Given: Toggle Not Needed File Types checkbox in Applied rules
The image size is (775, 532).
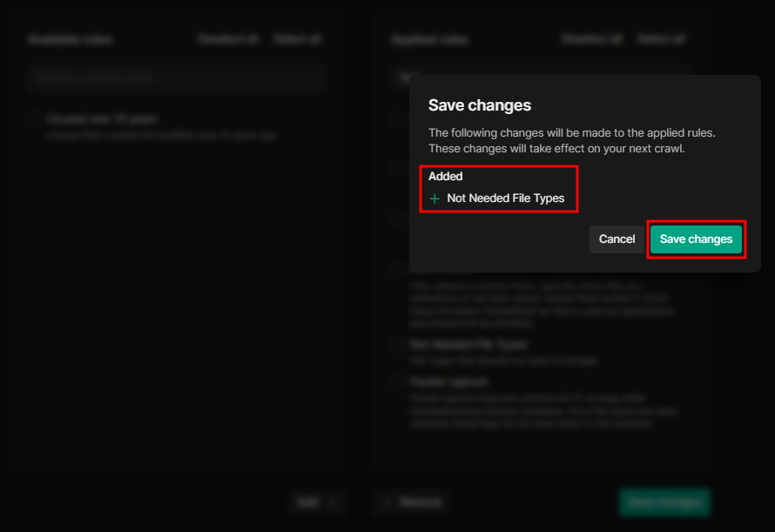Looking at the screenshot, I should (x=396, y=346).
